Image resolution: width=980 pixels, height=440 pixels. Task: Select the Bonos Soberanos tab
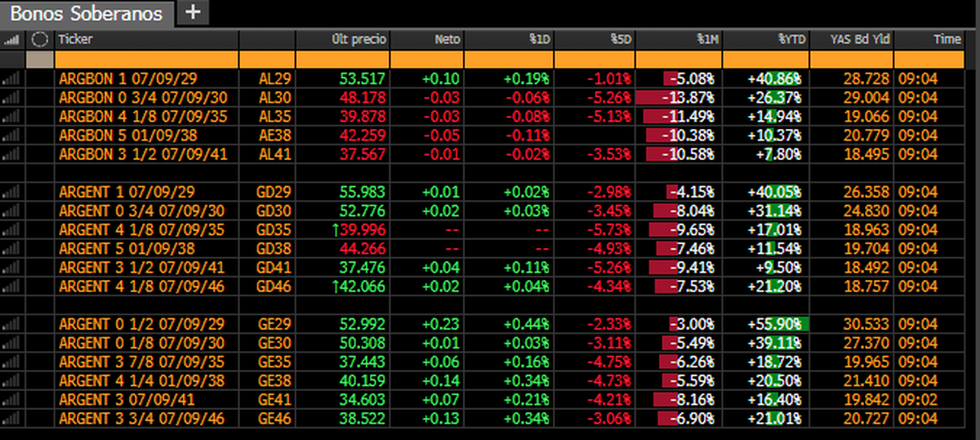(x=87, y=13)
